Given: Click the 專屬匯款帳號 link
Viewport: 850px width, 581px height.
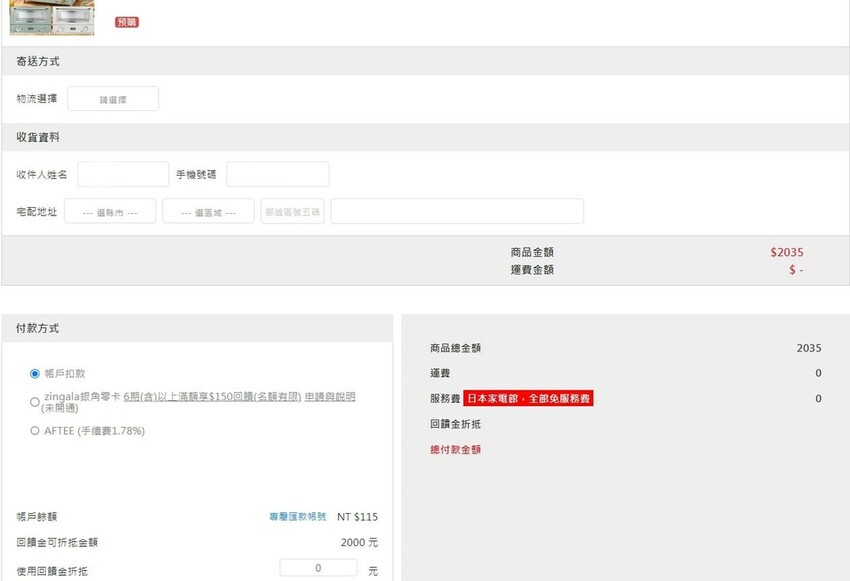Looking at the screenshot, I should coord(298,517).
